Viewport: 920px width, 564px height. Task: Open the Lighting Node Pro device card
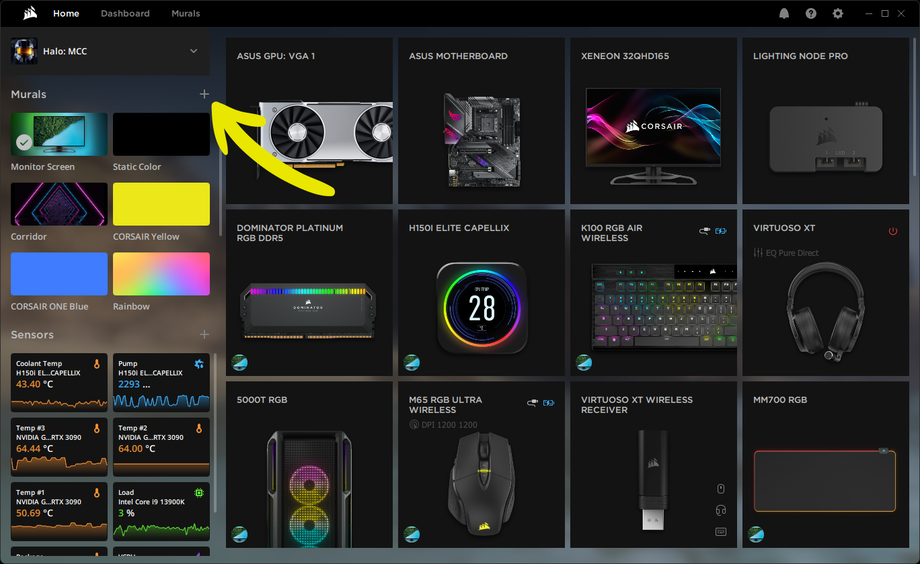[x=826, y=121]
